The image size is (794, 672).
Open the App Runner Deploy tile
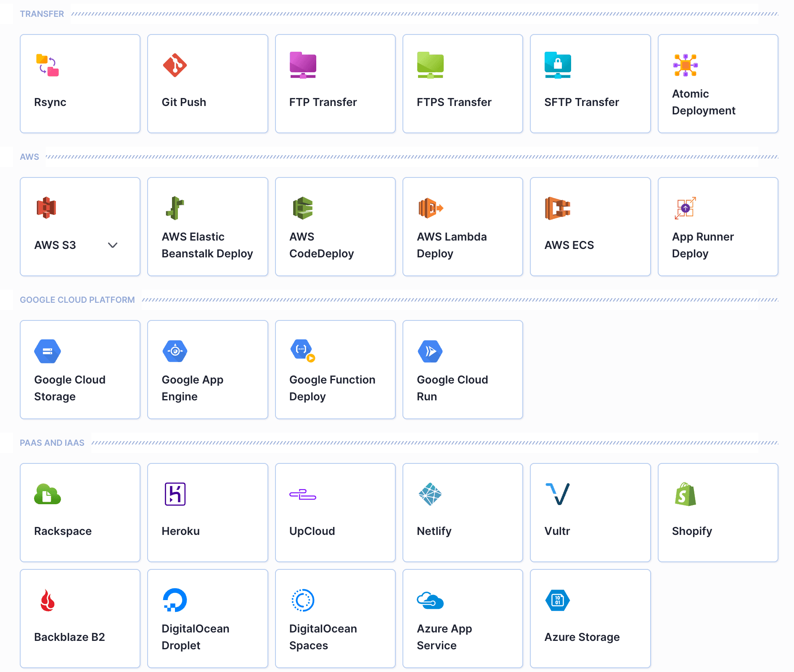(x=717, y=227)
